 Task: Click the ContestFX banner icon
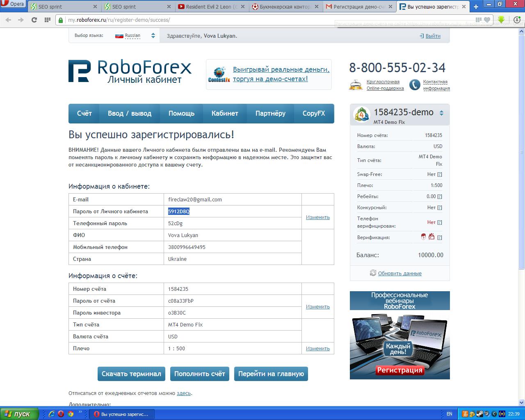click(x=219, y=74)
